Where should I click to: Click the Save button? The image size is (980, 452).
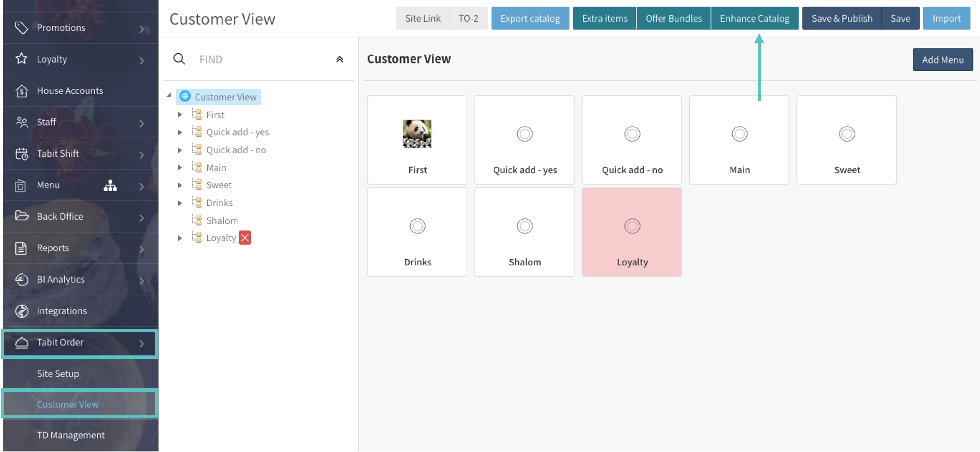900,18
